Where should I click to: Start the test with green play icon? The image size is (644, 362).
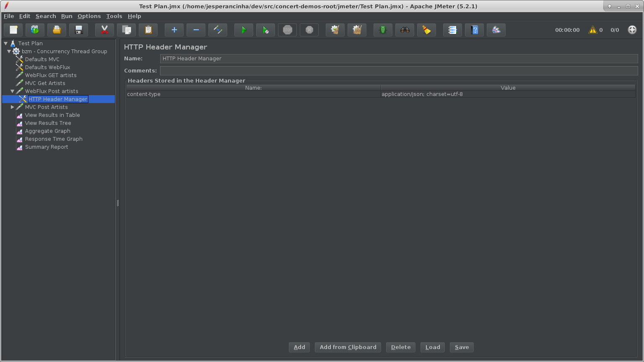coord(244,30)
